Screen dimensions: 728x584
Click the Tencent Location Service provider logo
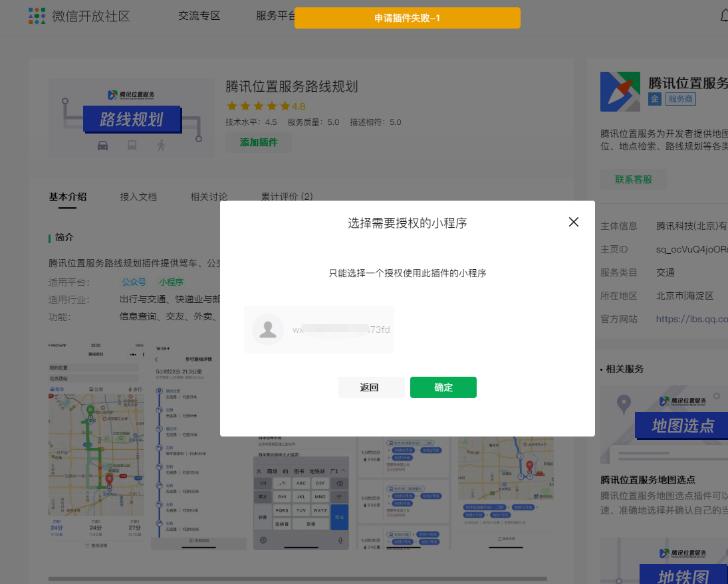[x=620, y=92]
